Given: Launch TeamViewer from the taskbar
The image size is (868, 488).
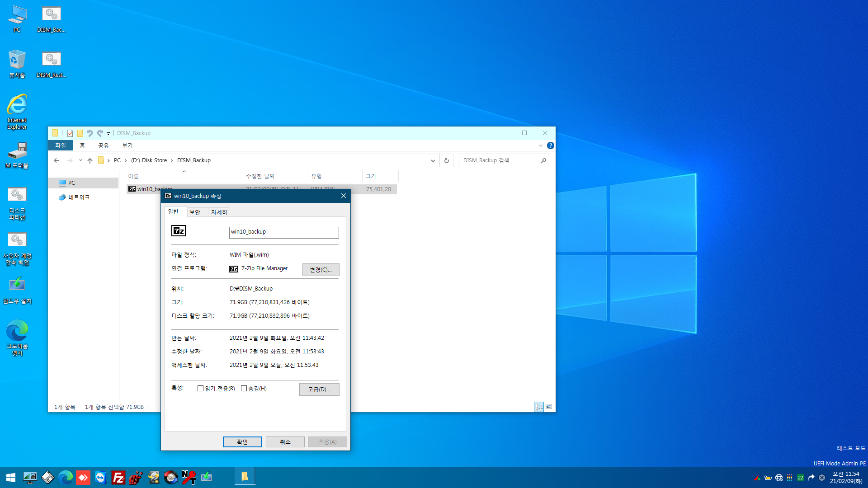Looking at the screenshot, I should [100, 478].
